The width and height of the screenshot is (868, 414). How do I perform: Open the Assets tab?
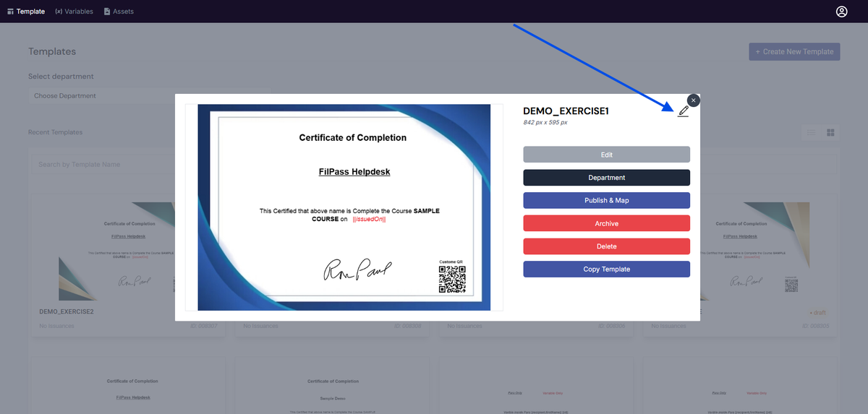point(119,12)
